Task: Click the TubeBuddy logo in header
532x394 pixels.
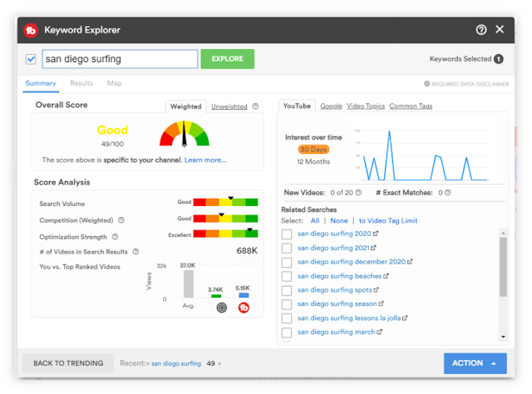Action: click(31, 30)
